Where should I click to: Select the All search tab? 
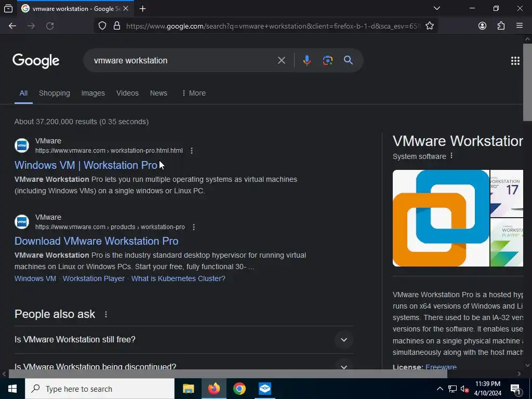click(x=23, y=94)
